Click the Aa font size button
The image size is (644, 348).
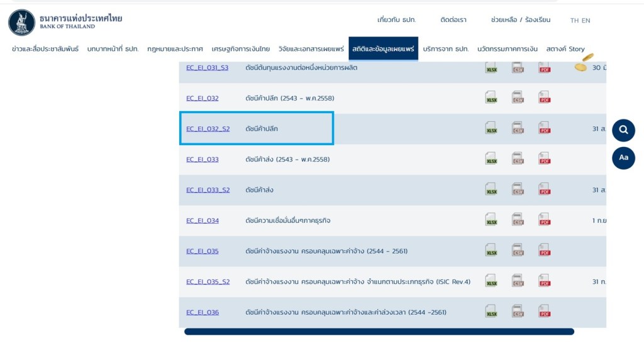(623, 158)
